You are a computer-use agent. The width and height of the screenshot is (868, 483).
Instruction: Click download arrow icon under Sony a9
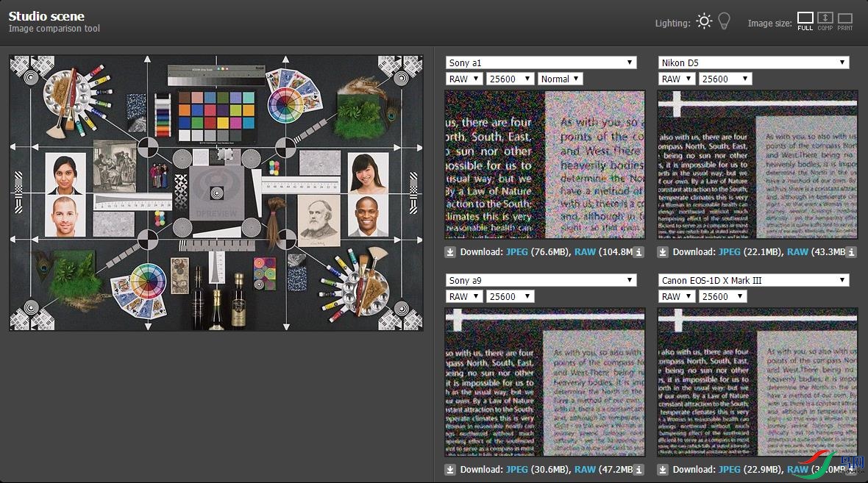tap(450, 470)
